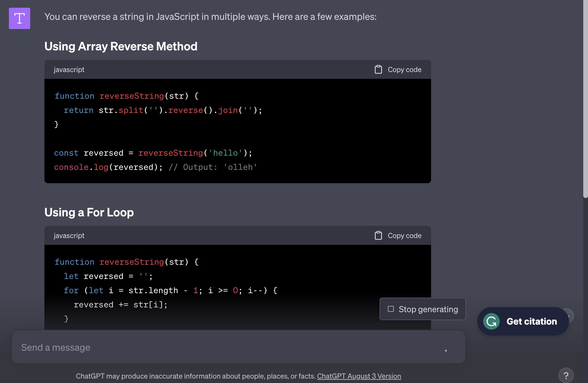Click the green Grammarly G icon
Image resolution: width=588 pixels, height=383 pixels.
point(491,321)
